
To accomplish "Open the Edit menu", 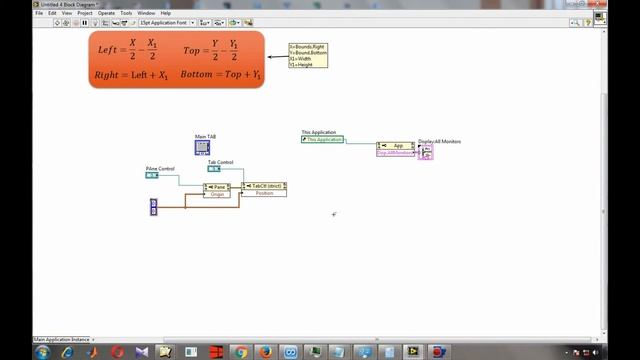I will point(52,13).
